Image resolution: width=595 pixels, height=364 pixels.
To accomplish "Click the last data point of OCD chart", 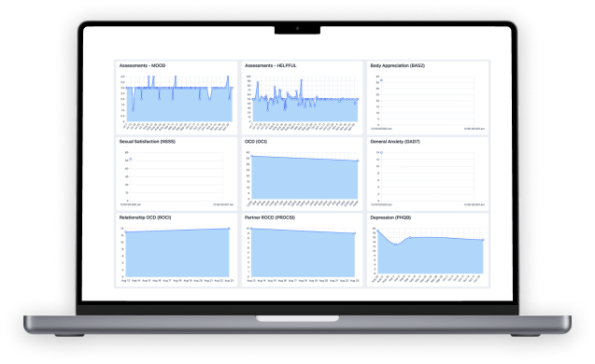I will pos(358,161).
